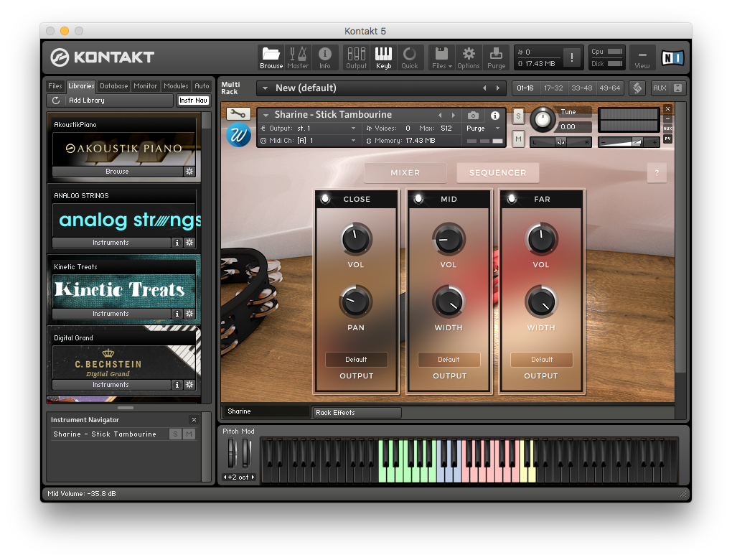Screen dimensions: 732x560
Task: Minimize view using the View icon
Action: click(x=642, y=57)
